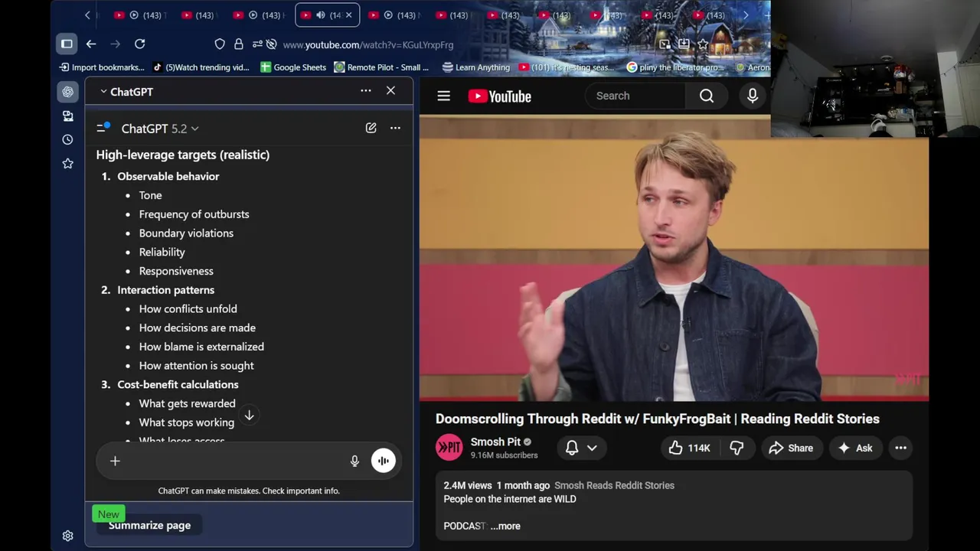Viewport: 980px width, 551px height.
Task: Click the YouTube logo
Action: tap(500, 96)
